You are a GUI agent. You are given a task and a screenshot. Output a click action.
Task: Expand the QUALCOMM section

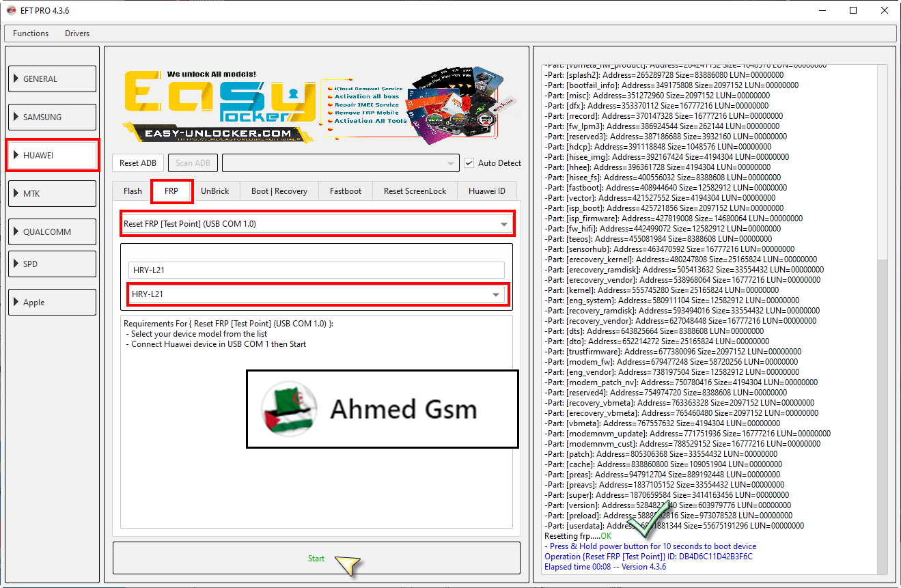point(52,232)
